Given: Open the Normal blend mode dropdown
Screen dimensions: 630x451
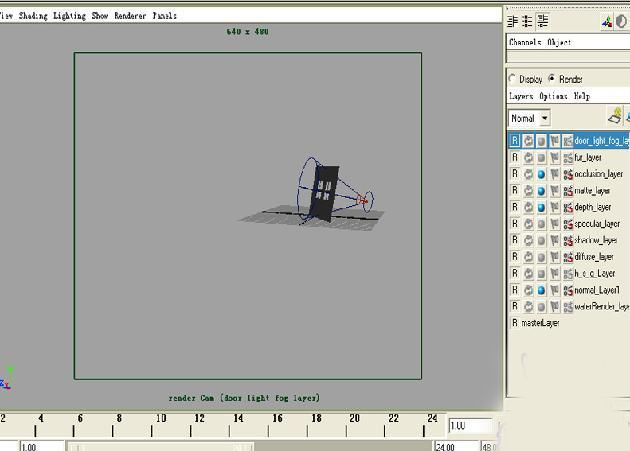Looking at the screenshot, I should (530, 118).
